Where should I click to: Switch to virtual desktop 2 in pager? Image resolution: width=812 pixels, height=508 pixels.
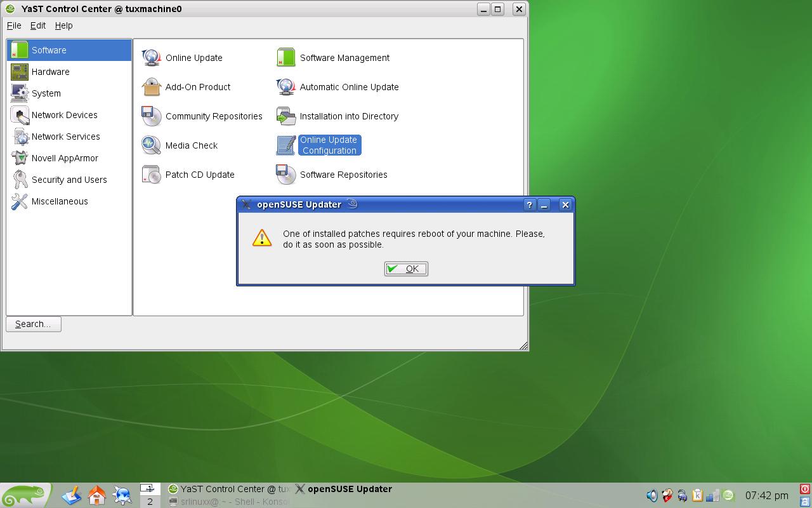[x=150, y=502]
